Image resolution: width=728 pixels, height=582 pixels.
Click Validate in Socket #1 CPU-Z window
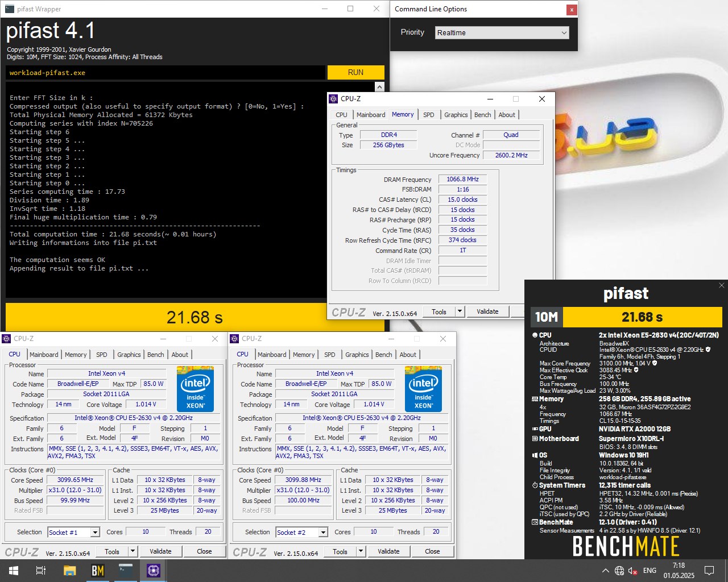[x=160, y=551]
